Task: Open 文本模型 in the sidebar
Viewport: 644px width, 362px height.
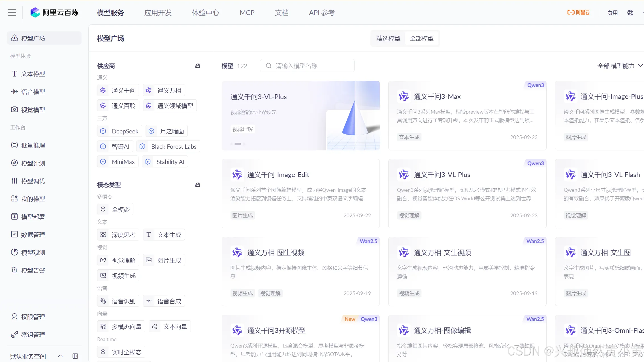Action: (x=44, y=74)
